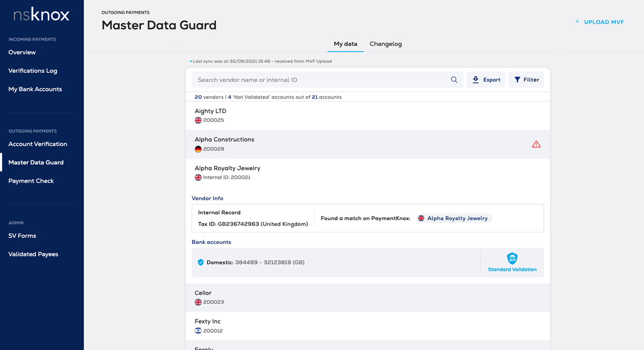Click the Israeli flag under Fexty Inc
This screenshot has width=644, height=350.
point(198,331)
